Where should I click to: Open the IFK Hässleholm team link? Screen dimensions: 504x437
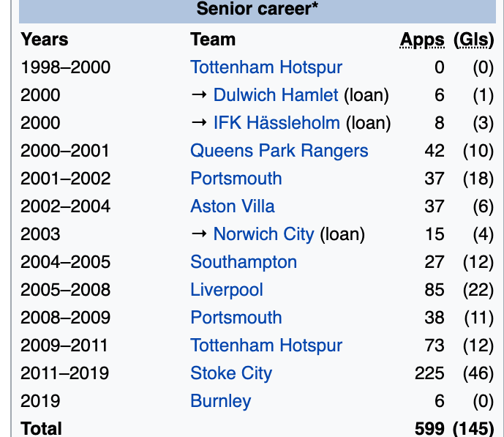[277, 123]
